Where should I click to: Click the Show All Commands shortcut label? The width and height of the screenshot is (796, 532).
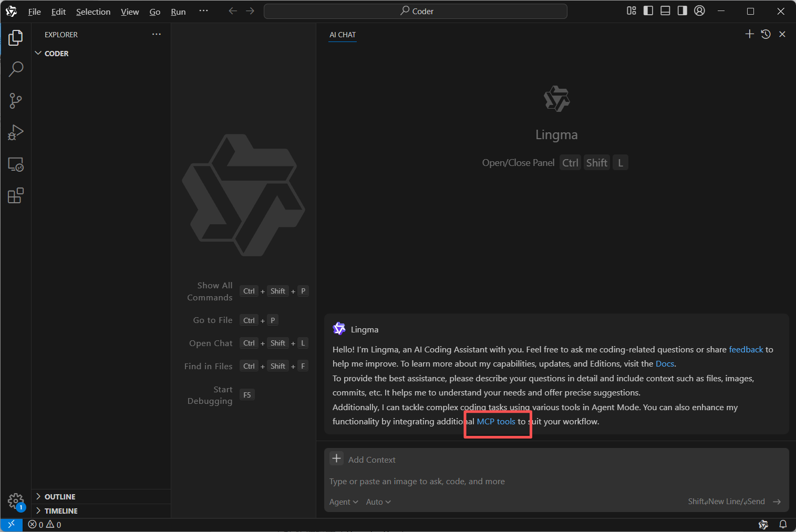point(210,291)
